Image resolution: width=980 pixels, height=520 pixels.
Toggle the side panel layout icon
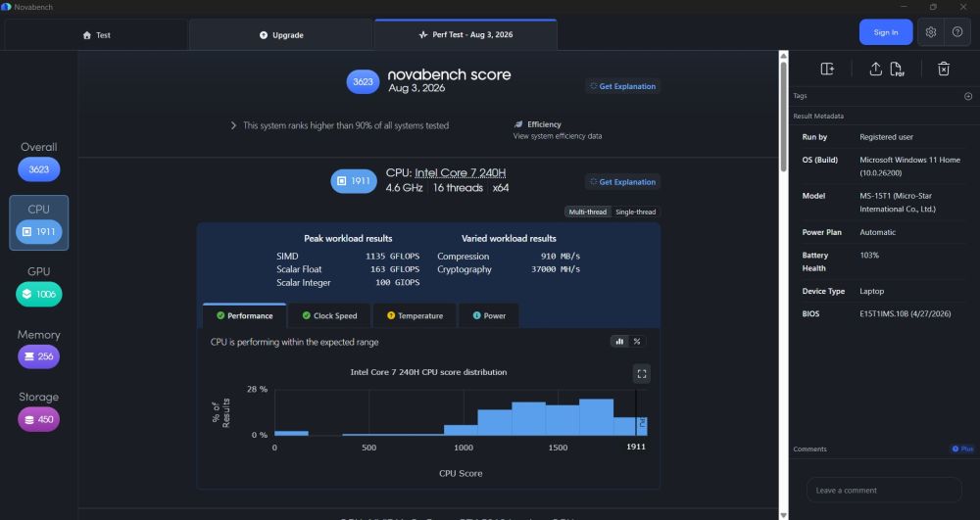(x=827, y=69)
